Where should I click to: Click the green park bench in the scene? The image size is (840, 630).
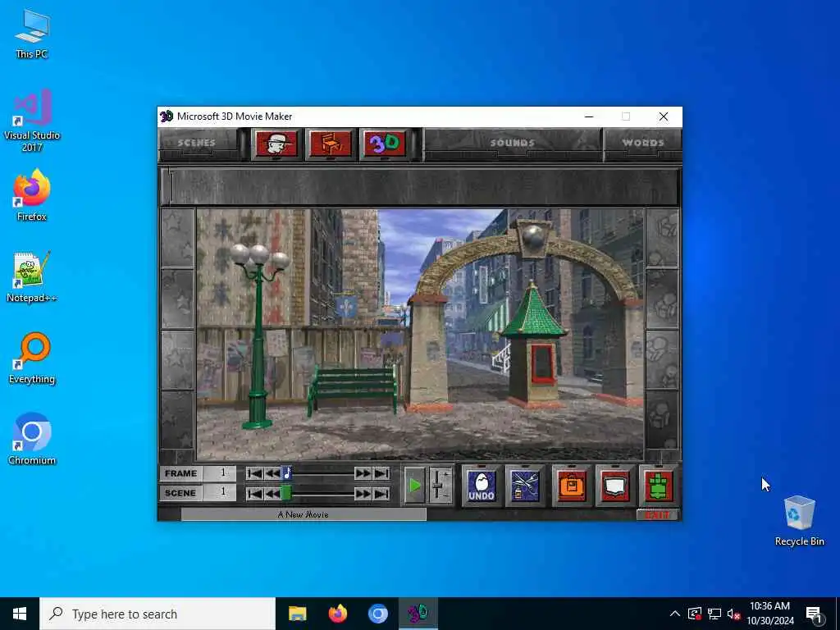[x=353, y=389]
